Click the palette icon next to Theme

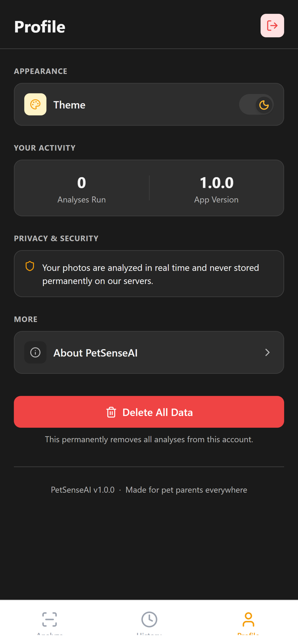(35, 105)
